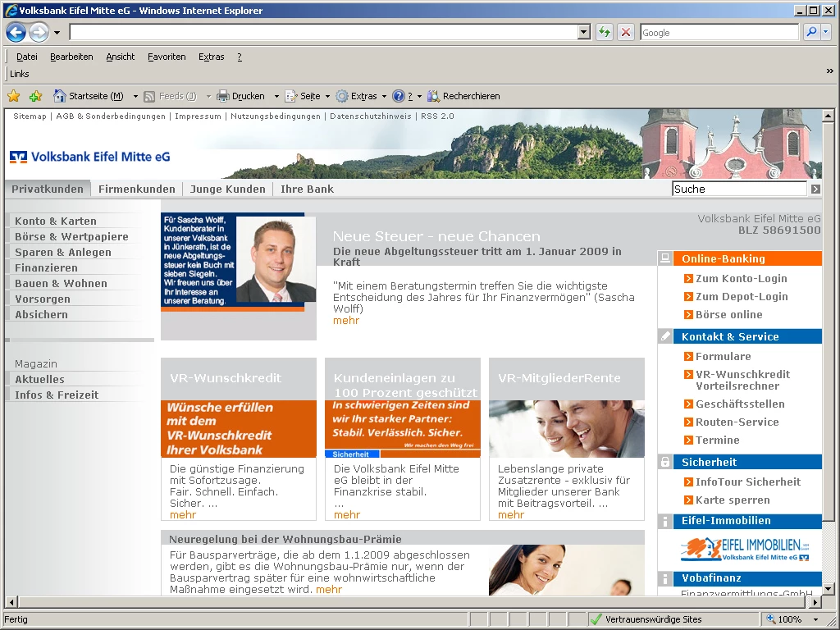
Task: Open the address bar dropdown arrow
Action: [584, 32]
